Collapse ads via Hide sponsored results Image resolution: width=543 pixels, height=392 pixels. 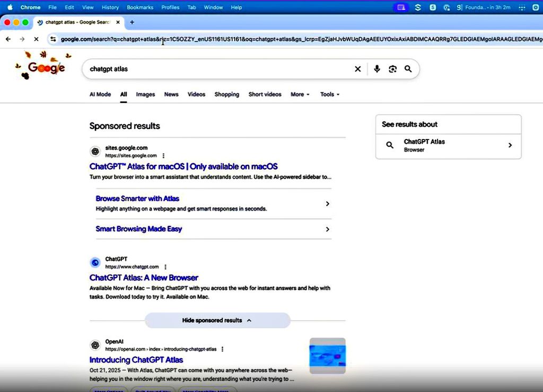click(x=217, y=320)
